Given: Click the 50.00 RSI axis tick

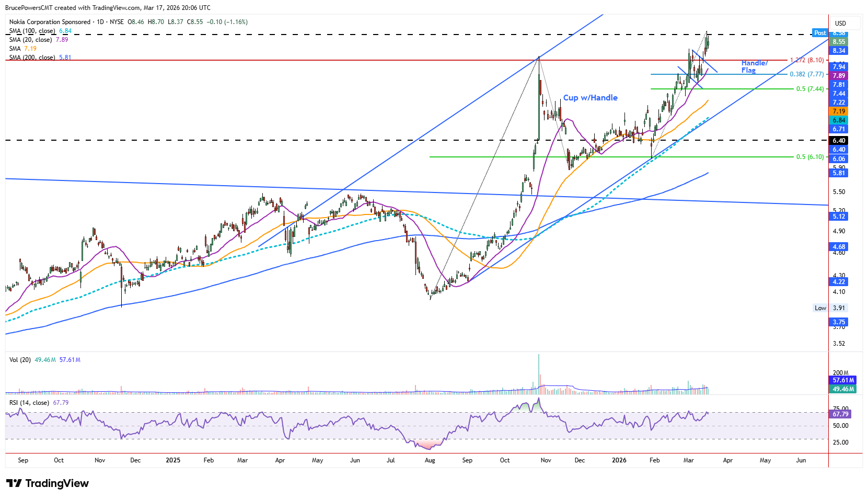Looking at the screenshot, I should 840,426.
